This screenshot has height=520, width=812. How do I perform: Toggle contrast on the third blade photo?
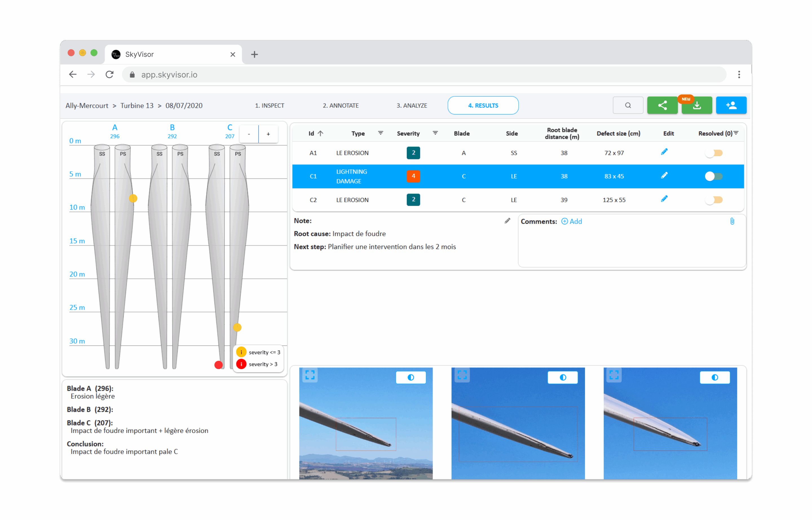point(715,377)
